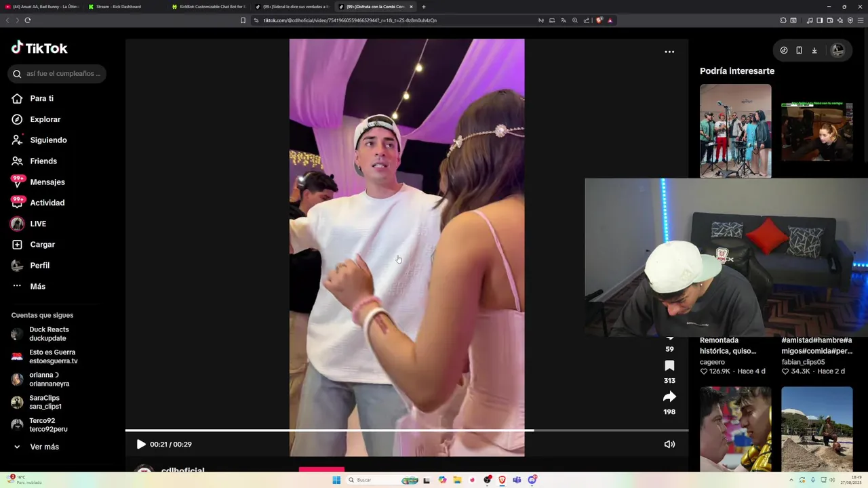Click the bookmark icon beside address bar

click(x=243, y=20)
